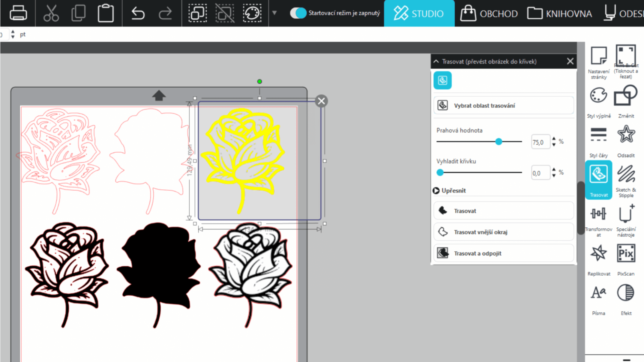
Task: Click the Paste clipboard icon
Action: click(106, 13)
